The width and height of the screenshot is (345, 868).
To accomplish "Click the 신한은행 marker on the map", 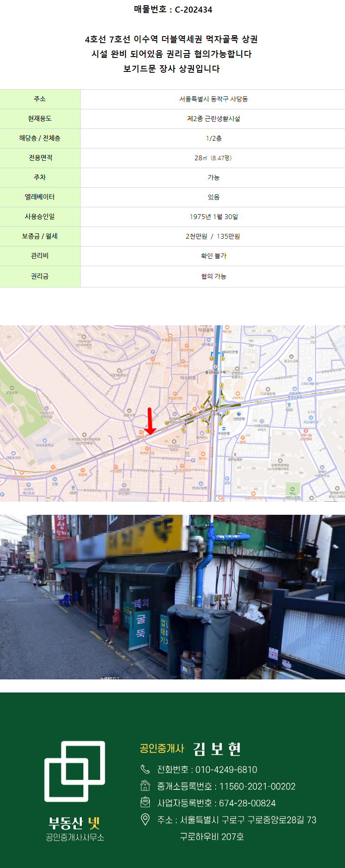I will pos(239,414).
